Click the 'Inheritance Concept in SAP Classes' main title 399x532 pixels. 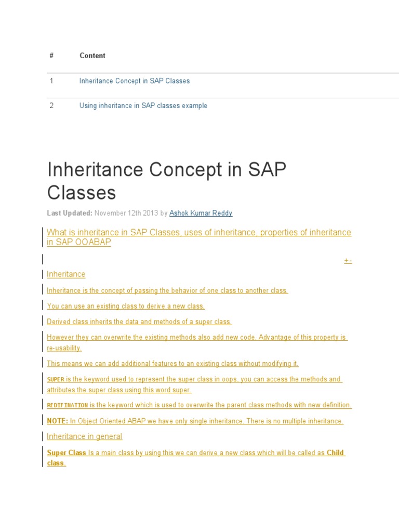pyautogui.click(x=166, y=181)
